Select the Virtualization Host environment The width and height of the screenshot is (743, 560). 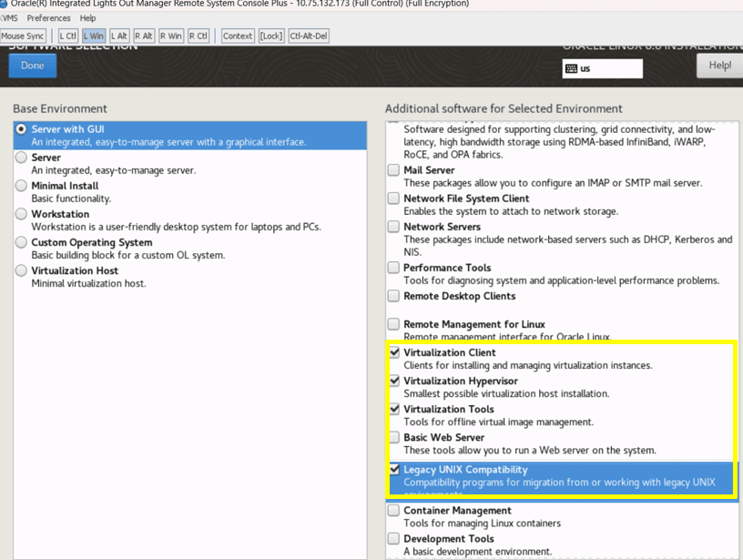tap(21, 270)
